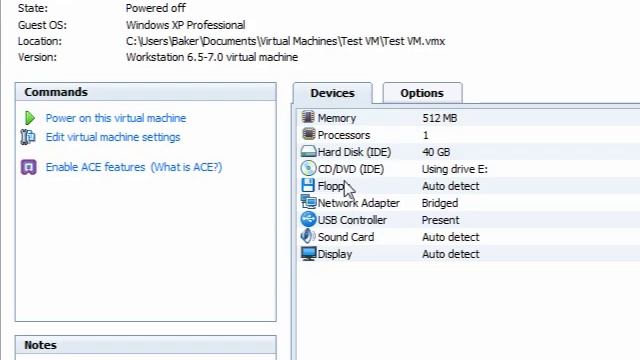Click the Floppy diskette icon
Viewport: 640px width, 360px height.
[x=308, y=185]
